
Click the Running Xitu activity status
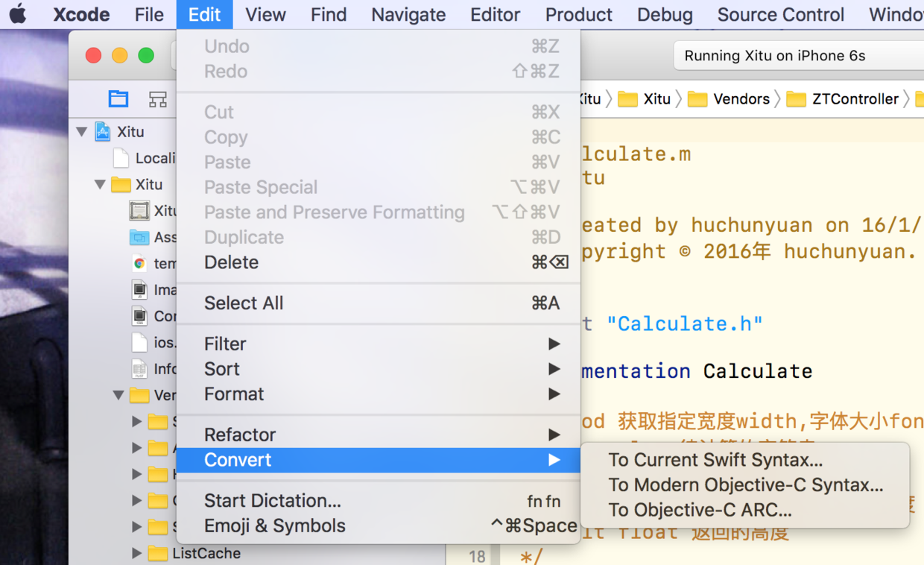pos(775,56)
